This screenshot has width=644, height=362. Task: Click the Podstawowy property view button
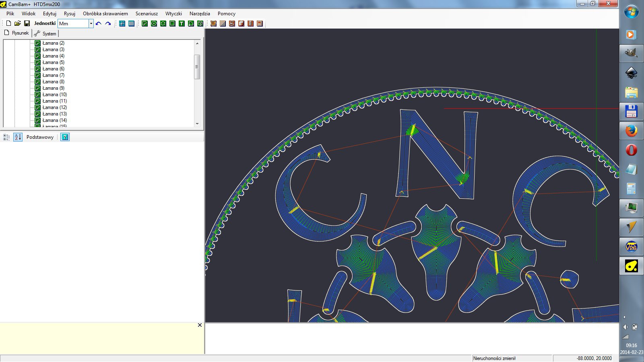coord(40,137)
